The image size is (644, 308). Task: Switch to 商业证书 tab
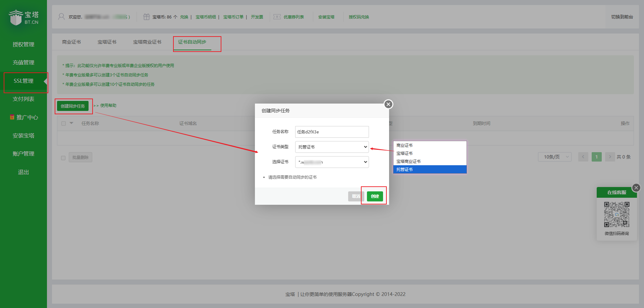click(71, 42)
